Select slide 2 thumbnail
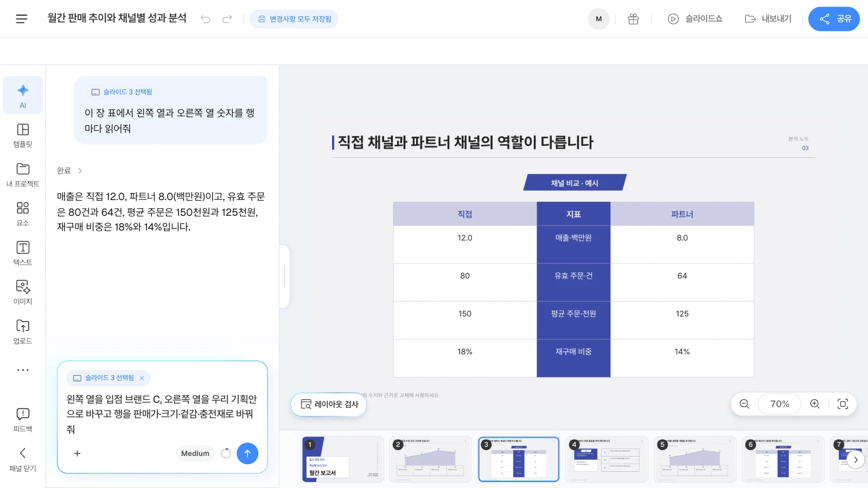 (430, 459)
